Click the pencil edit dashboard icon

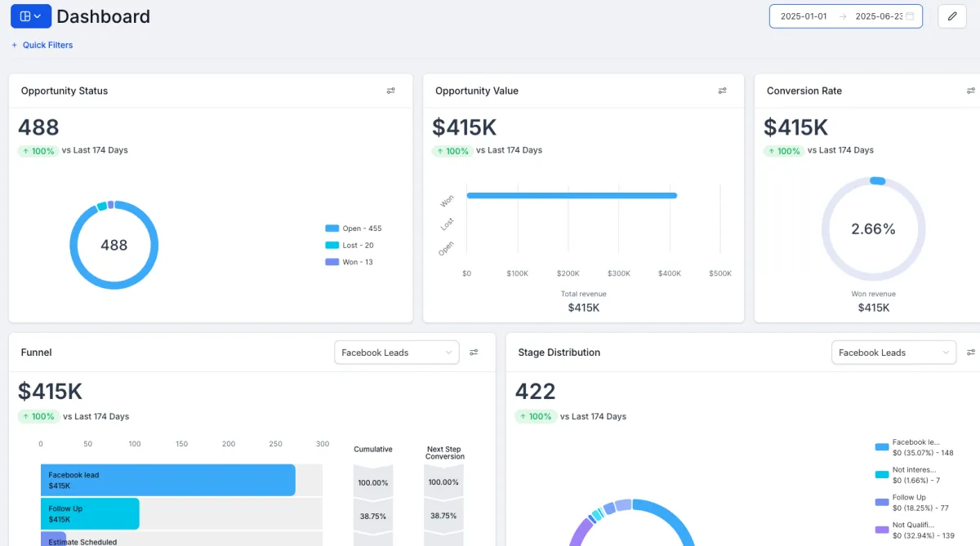point(952,16)
